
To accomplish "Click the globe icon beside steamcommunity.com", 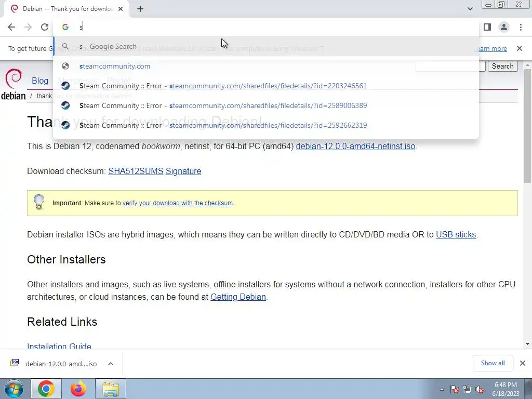I will click(x=65, y=66).
